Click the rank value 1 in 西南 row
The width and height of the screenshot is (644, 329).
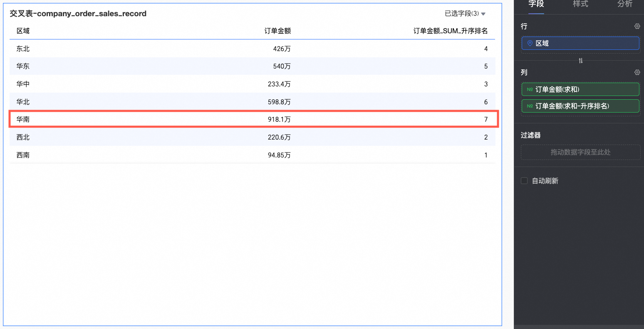[x=486, y=155]
